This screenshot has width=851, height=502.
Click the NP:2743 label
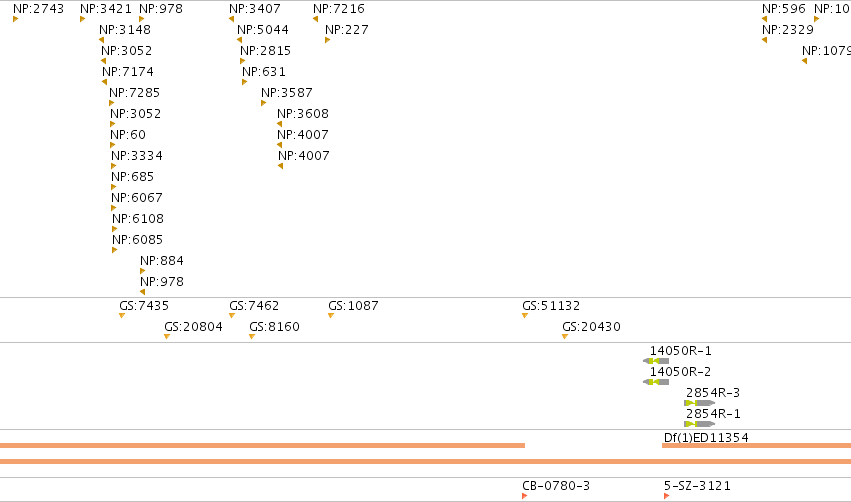click(x=39, y=9)
